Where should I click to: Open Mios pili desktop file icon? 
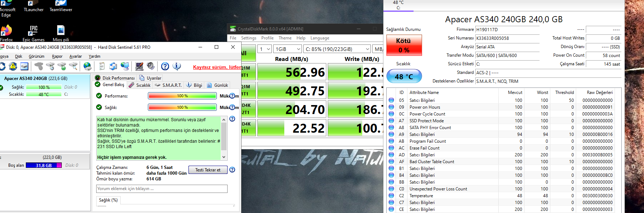coord(61,33)
